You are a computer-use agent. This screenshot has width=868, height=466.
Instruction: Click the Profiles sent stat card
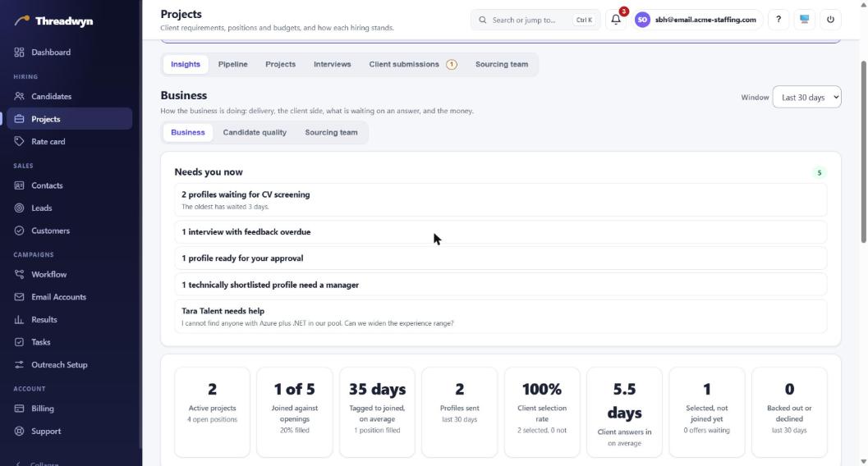point(460,413)
